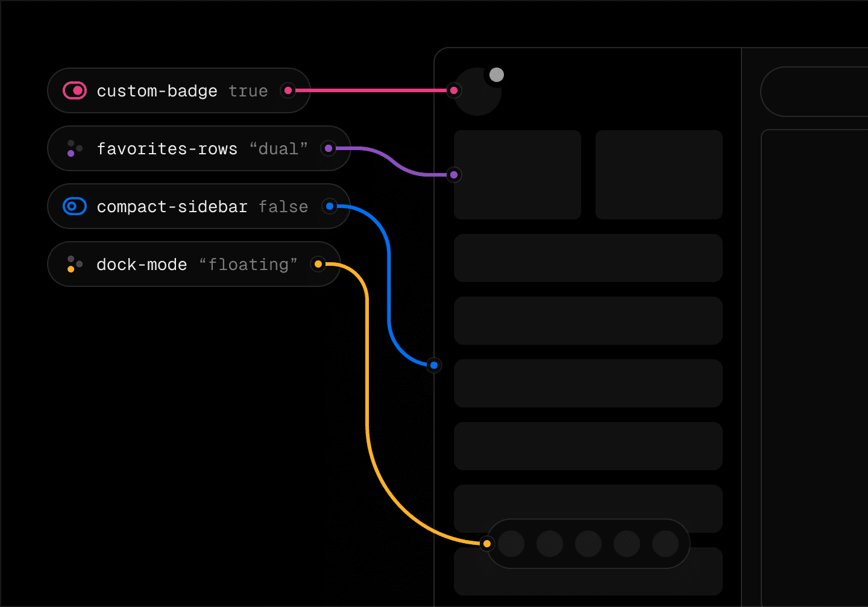
Task: Click the gray notification badge on the avatar
Action: pos(497,75)
